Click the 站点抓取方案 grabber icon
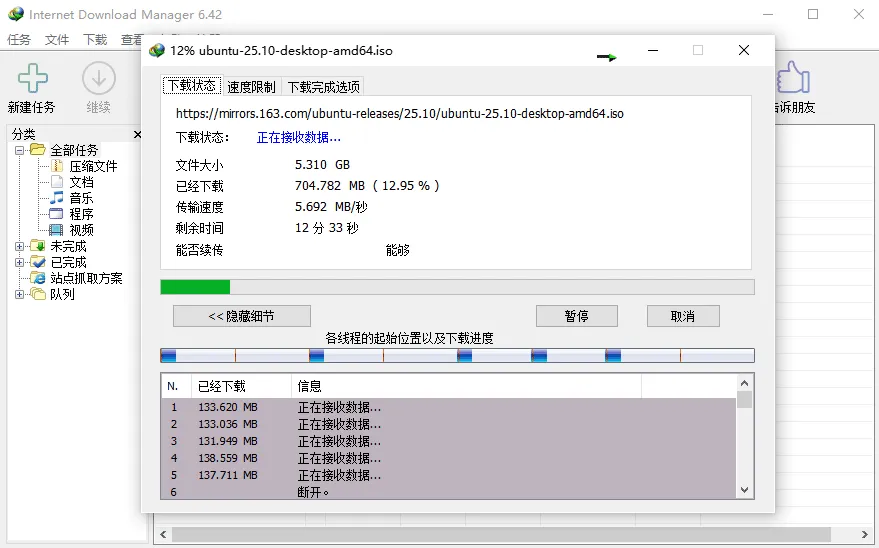The height and width of the screenshot is (548, 879). (38, 278)
